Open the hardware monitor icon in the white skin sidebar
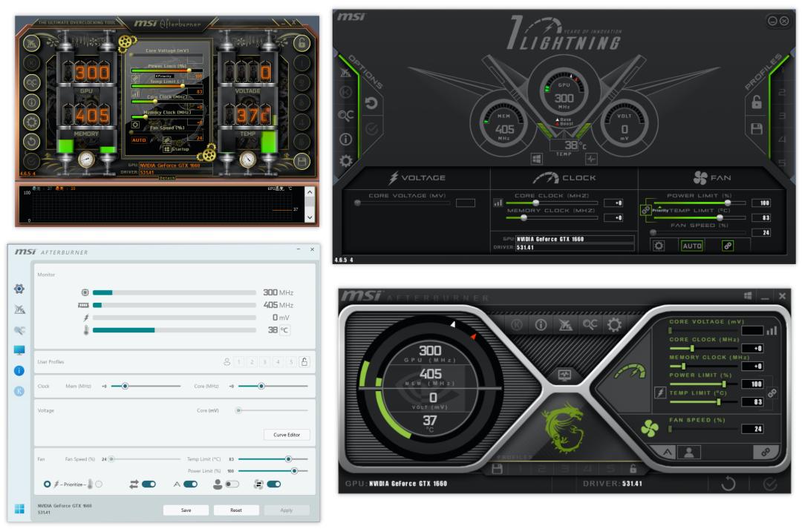 [x=19, y=349]
